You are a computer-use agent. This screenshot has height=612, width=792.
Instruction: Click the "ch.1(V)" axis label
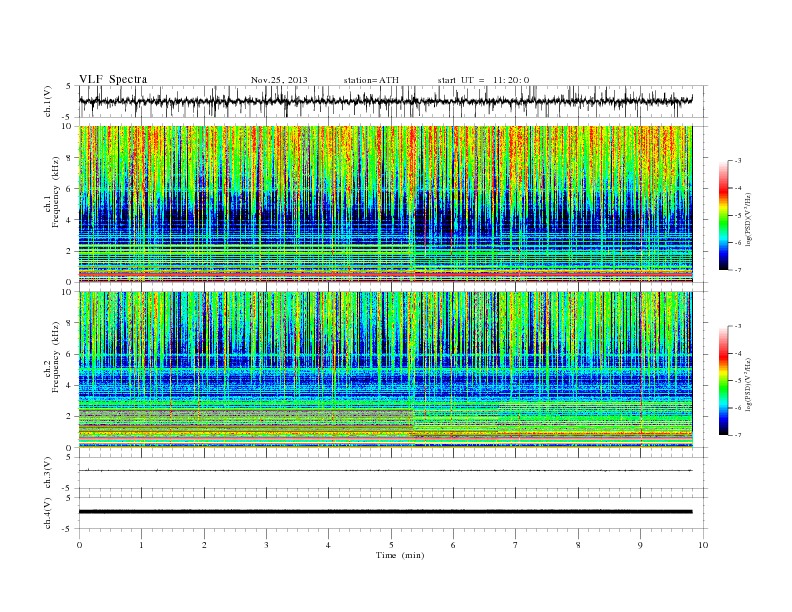click(48, 101)
